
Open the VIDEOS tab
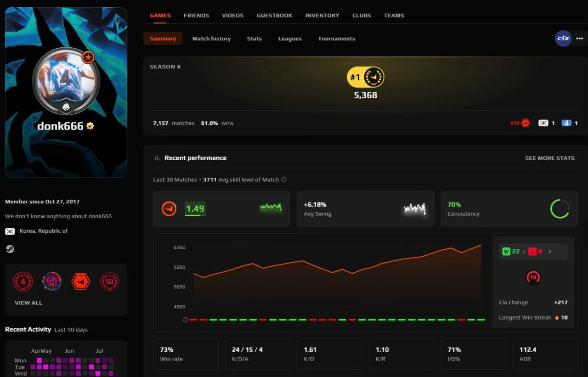point(233,16)
